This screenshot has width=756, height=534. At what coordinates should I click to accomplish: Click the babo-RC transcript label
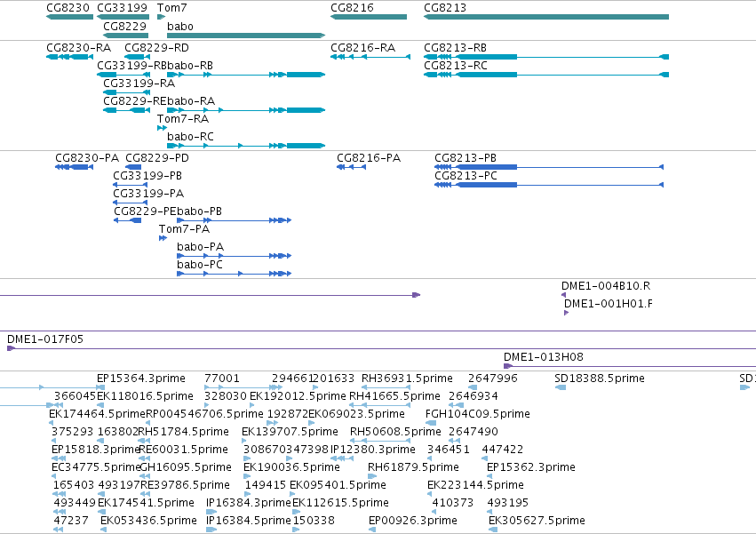point(190,137)
